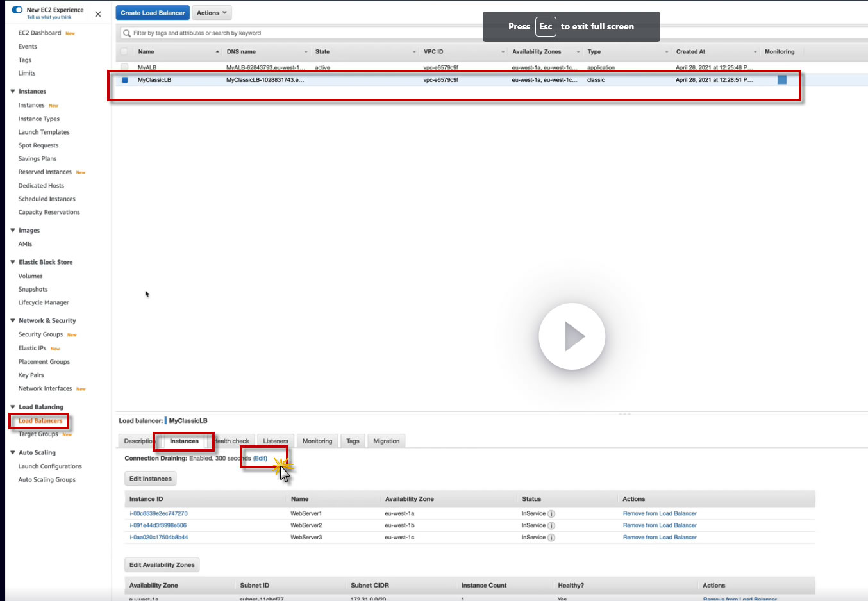Switch to the Tags tab in details pane
This screenshot has height=601, width=868.
pos(353,441)
